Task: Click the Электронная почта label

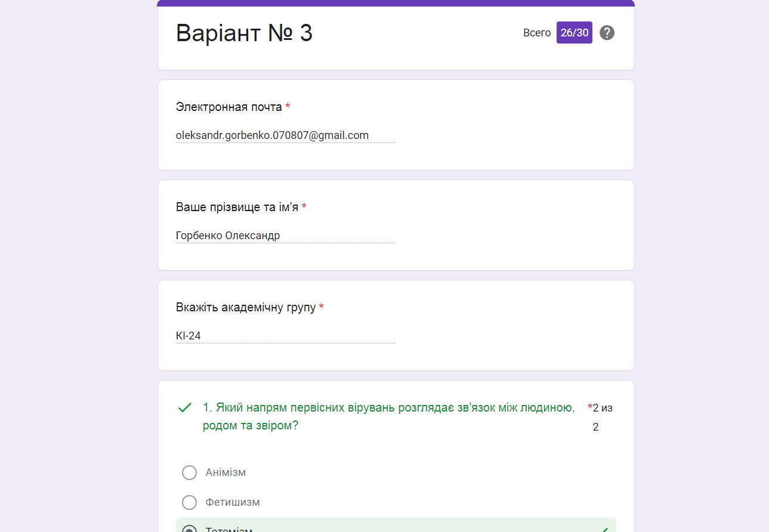Action: [228, 107]
